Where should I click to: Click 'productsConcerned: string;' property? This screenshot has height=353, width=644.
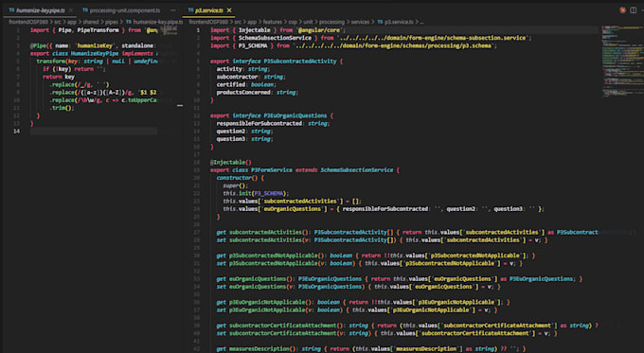point(258,93)
